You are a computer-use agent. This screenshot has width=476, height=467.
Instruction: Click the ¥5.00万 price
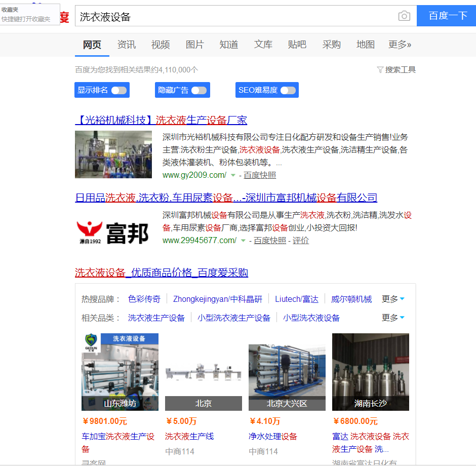point(181,421)
